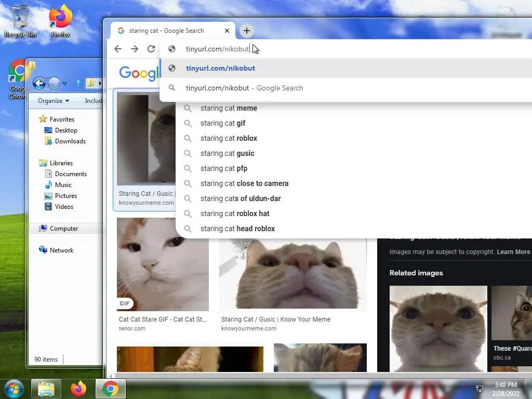Viewport: 532px width, 399px height.
Task: Select Network in the Explorer sidebar
Action: click(x=57, y=250)
